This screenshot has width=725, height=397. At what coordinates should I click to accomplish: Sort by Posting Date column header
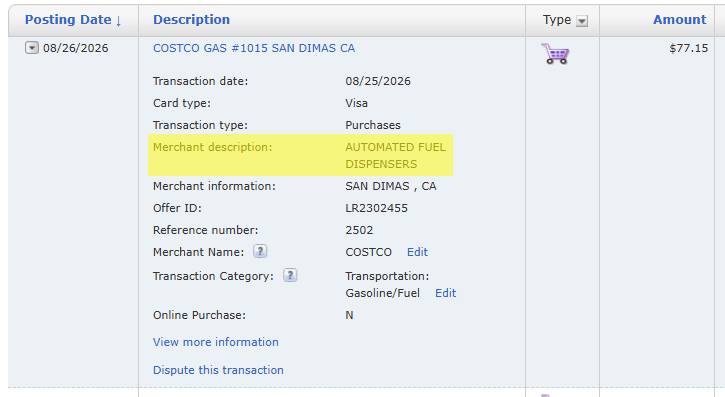coord(73,20)
